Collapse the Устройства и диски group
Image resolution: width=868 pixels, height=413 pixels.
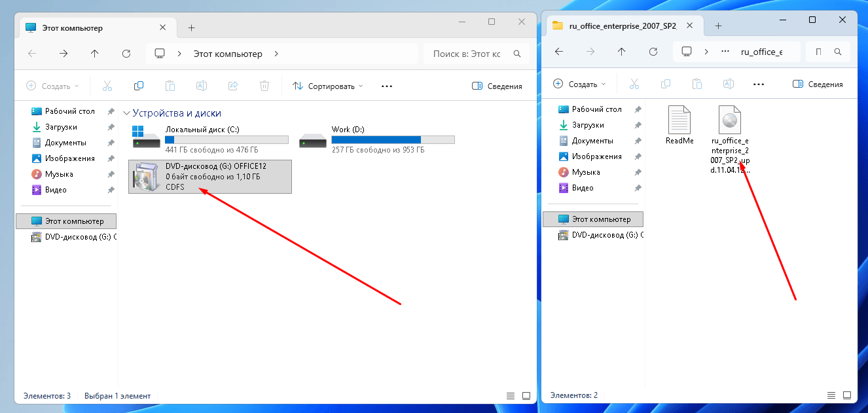click(x=127, y=113)
